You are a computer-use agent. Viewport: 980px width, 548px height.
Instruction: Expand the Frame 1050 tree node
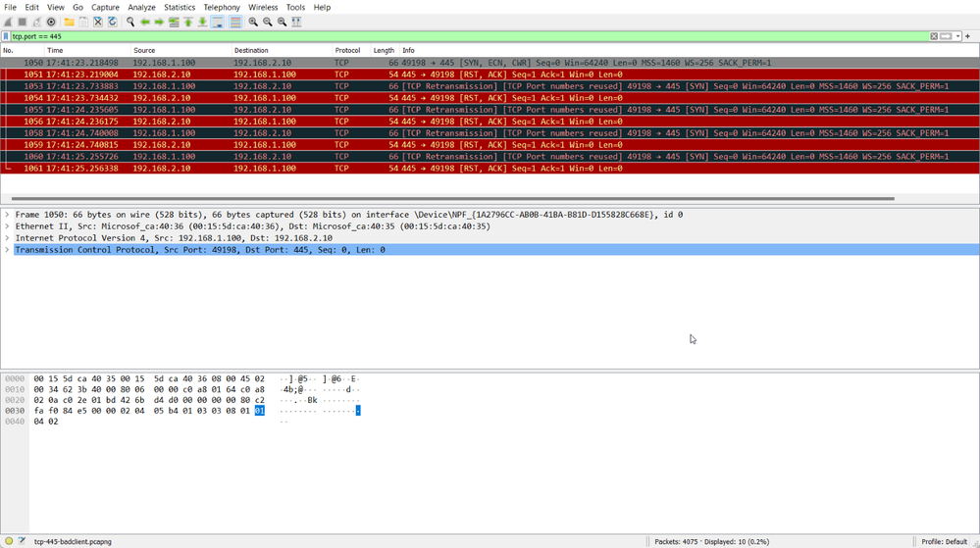coord(8,215)
